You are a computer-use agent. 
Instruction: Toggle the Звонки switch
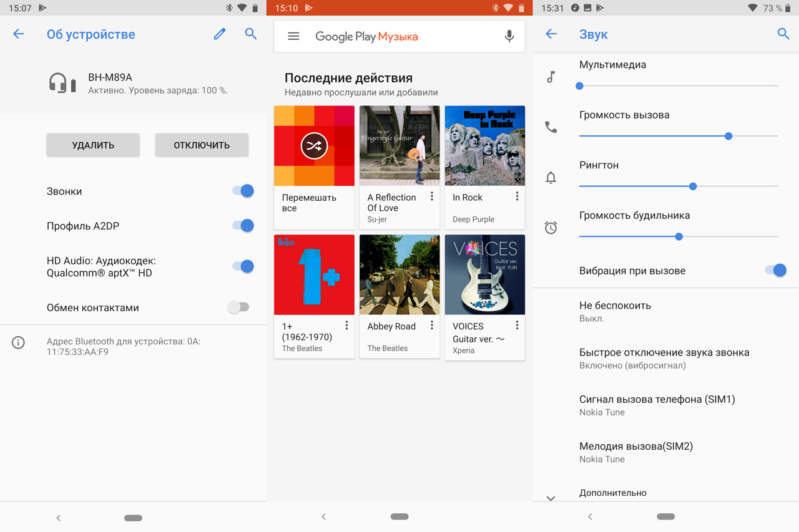tap(243, 191)
